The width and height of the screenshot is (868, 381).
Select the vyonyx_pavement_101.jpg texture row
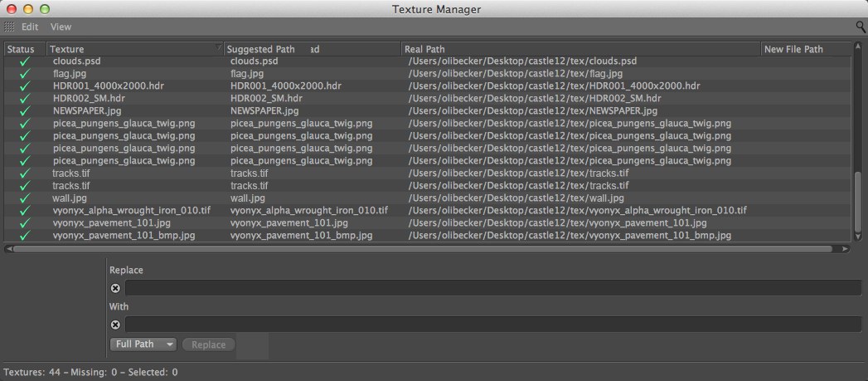pyautogui.click(x=124, y=223)
